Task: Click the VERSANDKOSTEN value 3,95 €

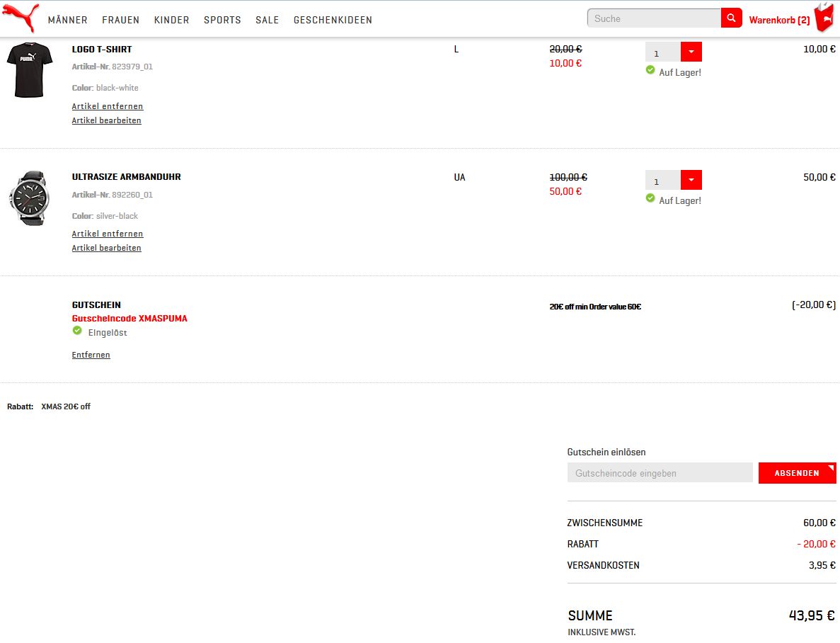Action: tap(822, 565)
